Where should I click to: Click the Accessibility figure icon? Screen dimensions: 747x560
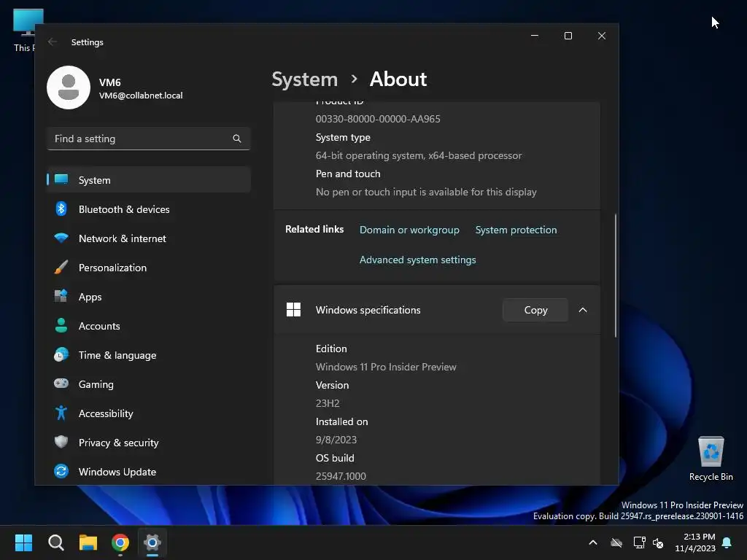pos(61,413)
